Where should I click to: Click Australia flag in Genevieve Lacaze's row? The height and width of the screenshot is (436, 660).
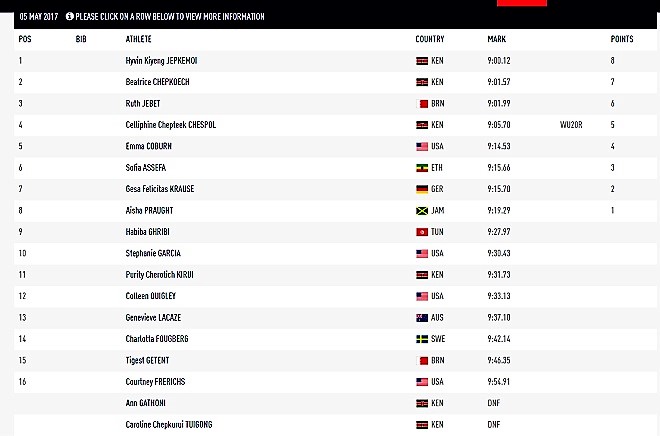point(421,317)
